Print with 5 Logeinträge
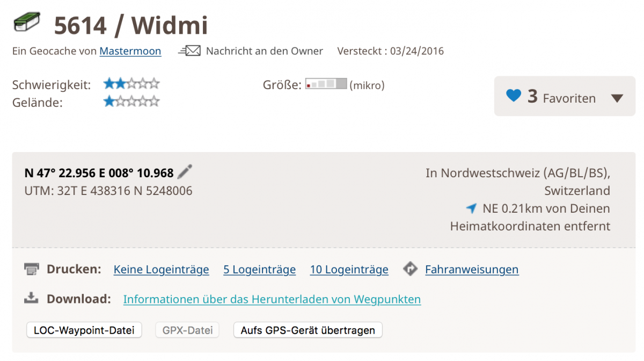644x361 pixels. point(260,270)
